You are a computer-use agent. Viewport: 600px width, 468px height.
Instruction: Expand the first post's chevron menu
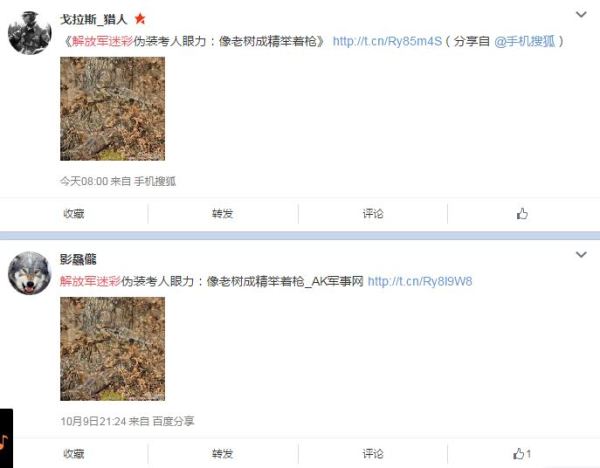click(581, 15)
